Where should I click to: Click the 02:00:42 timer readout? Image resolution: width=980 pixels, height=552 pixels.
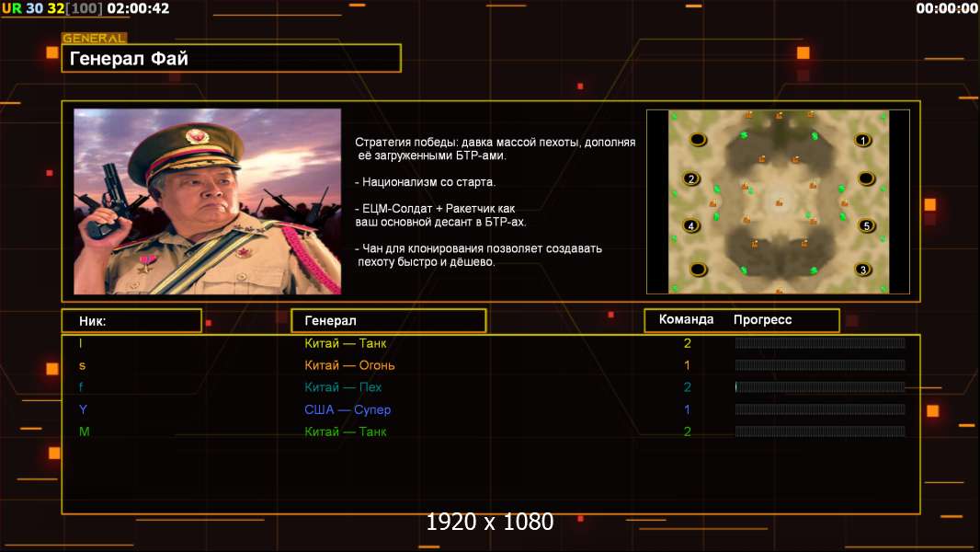[138, 8]
